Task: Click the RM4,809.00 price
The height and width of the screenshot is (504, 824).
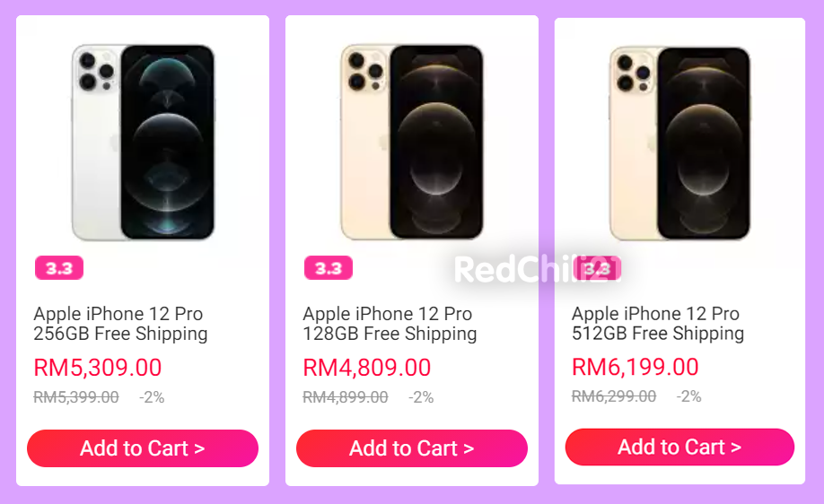Action: click(367, 368)
